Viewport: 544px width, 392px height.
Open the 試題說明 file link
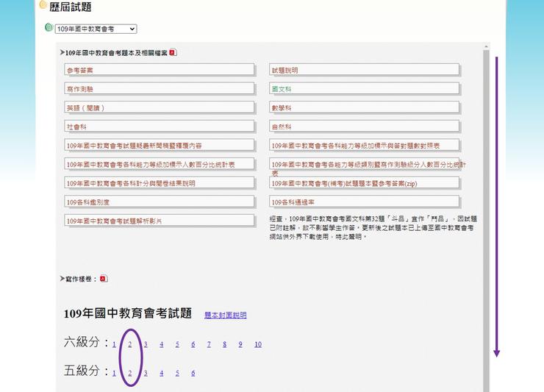(285, 71)
